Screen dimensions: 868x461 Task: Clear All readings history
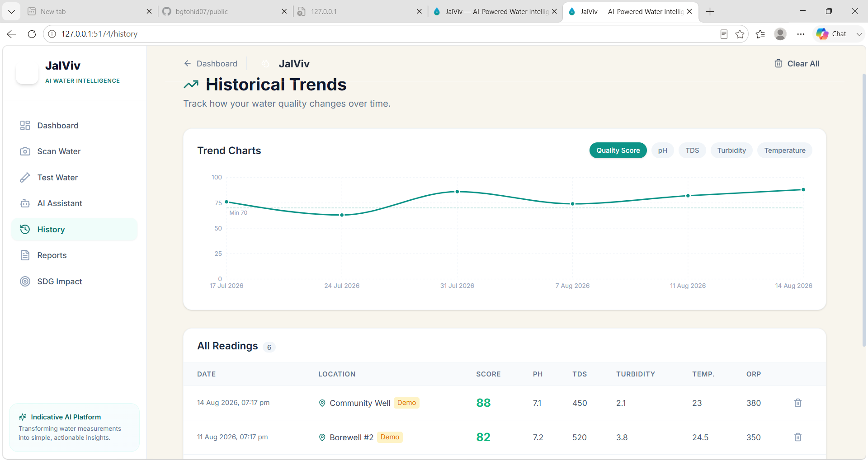point(797,64)
